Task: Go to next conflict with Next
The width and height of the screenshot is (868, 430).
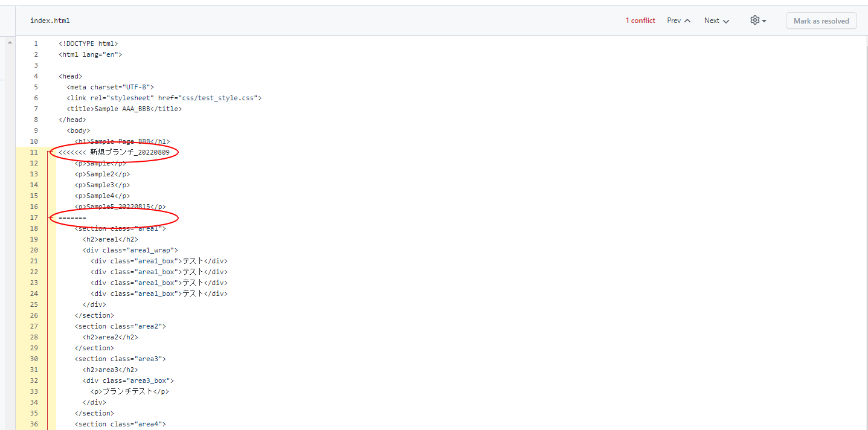Action: [716, 21]
